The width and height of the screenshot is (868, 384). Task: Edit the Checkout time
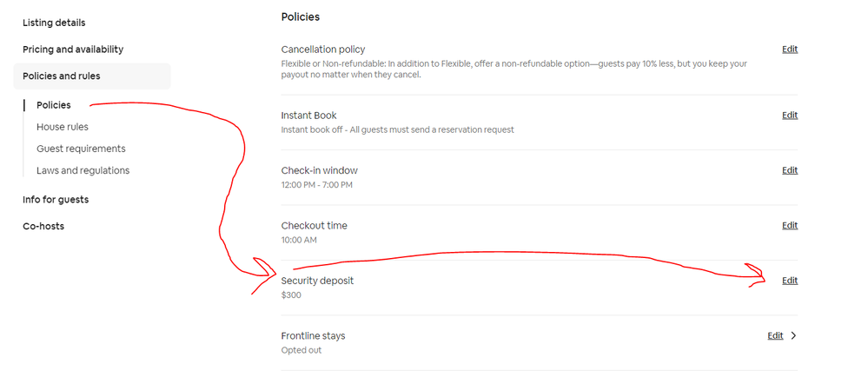pyautogui.click(x=789, y=226)
